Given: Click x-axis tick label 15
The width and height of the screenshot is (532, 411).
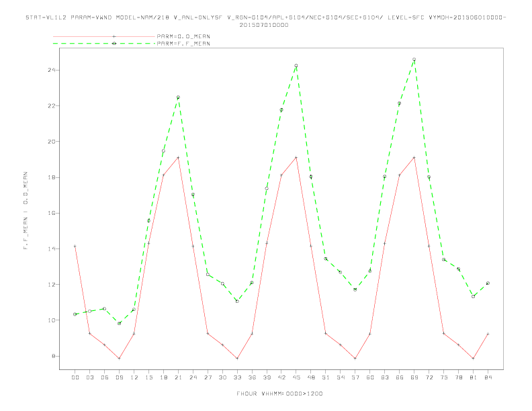Looking at the screenshot, I should point(148,377).
